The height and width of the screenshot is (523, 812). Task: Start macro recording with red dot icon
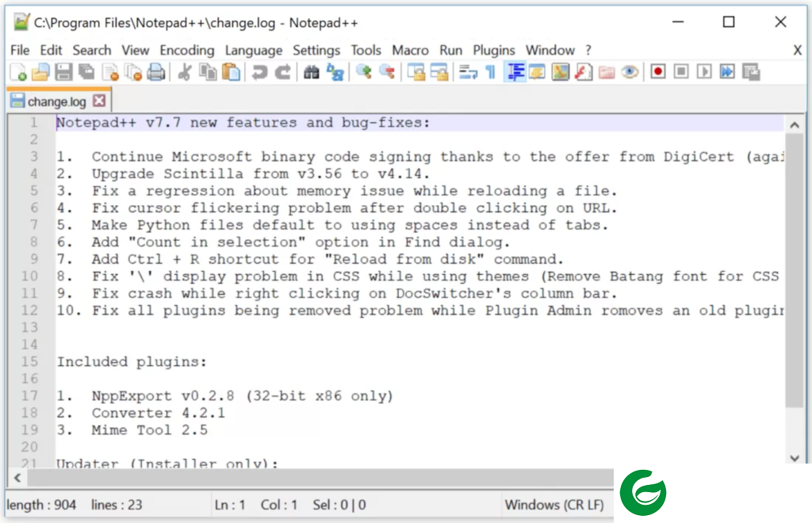click(x=658, y=71)
